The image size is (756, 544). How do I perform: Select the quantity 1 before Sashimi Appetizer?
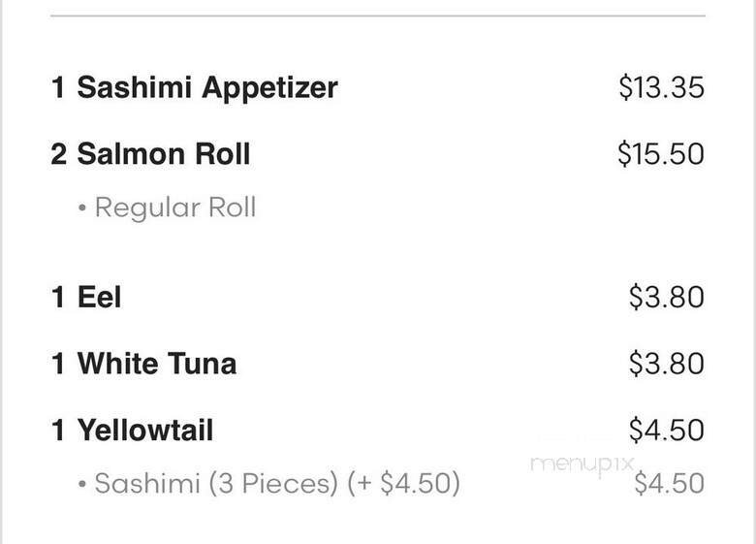58,87
